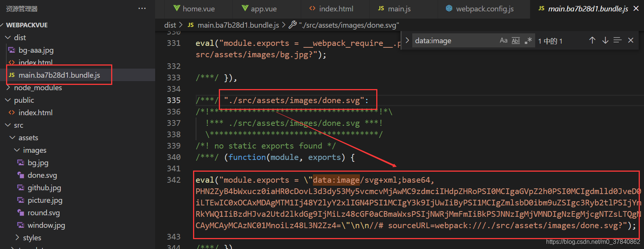Click image icon beside github.jpg
The image size is (644, 249).
[x=21, y=188]
